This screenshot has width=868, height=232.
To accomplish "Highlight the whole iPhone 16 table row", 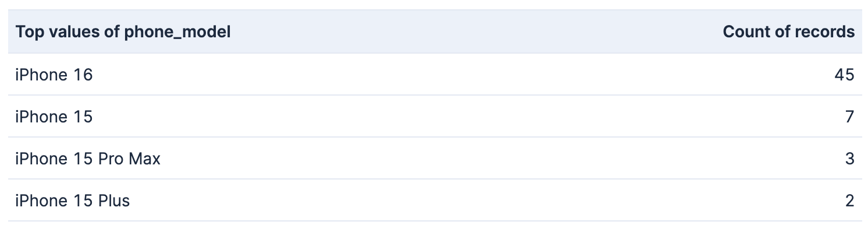I will (x=435, y=75).
